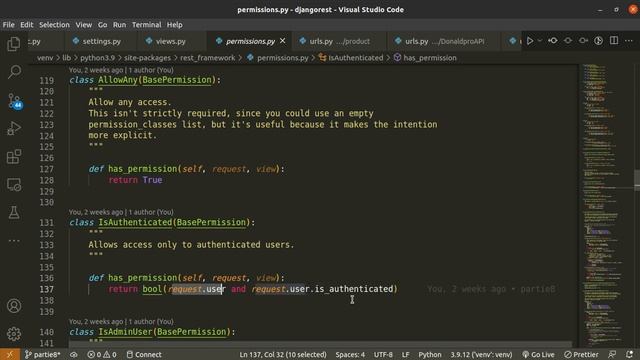Open the Extensions view
The height and width of the screenshot is (360, 640).
point(14,156)
